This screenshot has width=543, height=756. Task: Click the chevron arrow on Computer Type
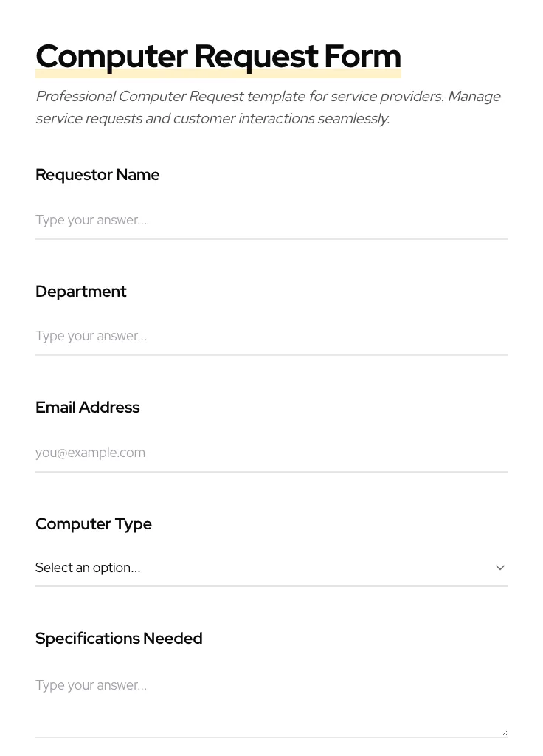(500, 568)
